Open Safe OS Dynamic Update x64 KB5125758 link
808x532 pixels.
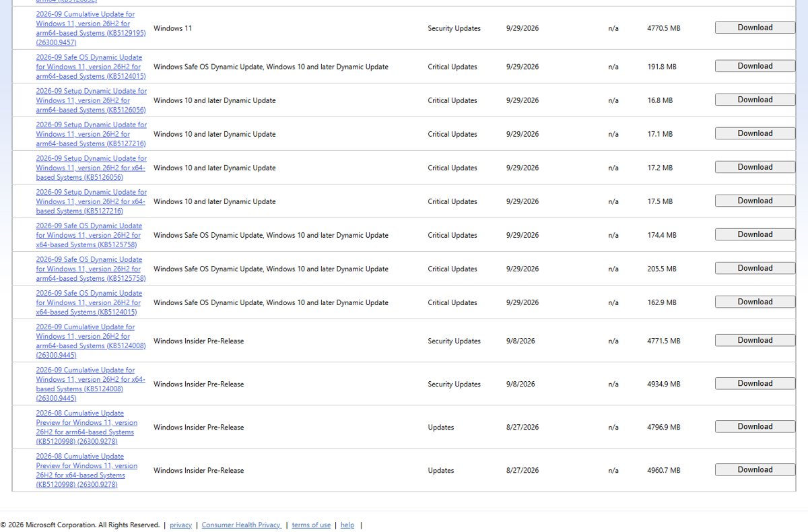tap(90, 235)
